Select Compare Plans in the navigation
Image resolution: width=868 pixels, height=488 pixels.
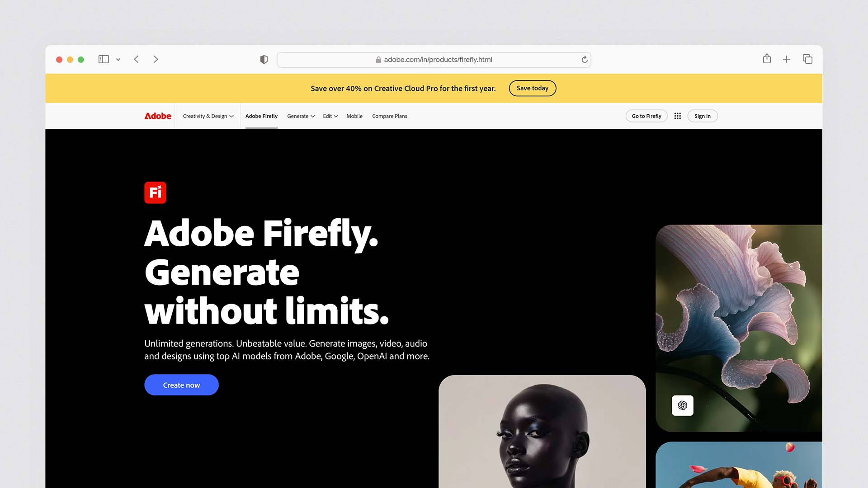click(x=389, y=116)
